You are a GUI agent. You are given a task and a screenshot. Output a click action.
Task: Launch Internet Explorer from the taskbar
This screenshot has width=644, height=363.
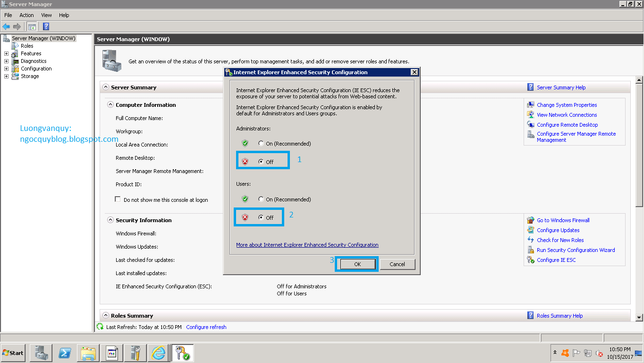159,353
